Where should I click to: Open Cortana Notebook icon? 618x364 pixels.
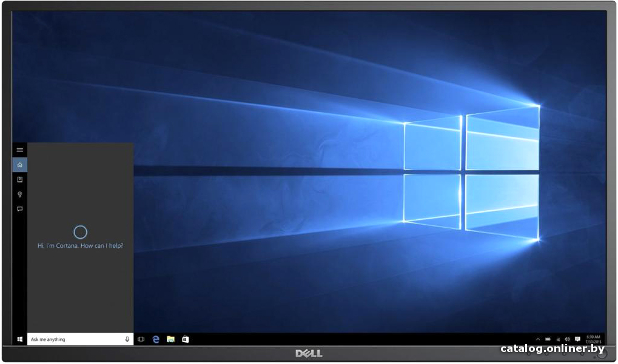pyautogui.click(x=19, y=179)
